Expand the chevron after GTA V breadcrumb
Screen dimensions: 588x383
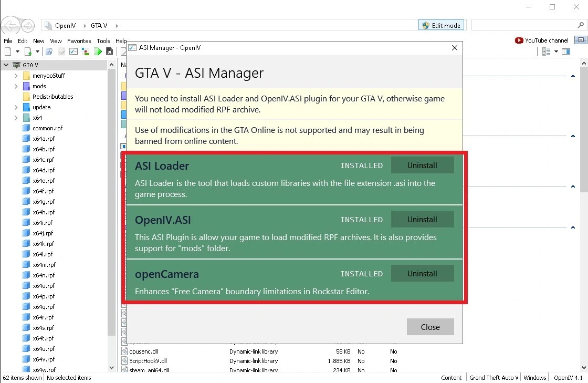117,26
